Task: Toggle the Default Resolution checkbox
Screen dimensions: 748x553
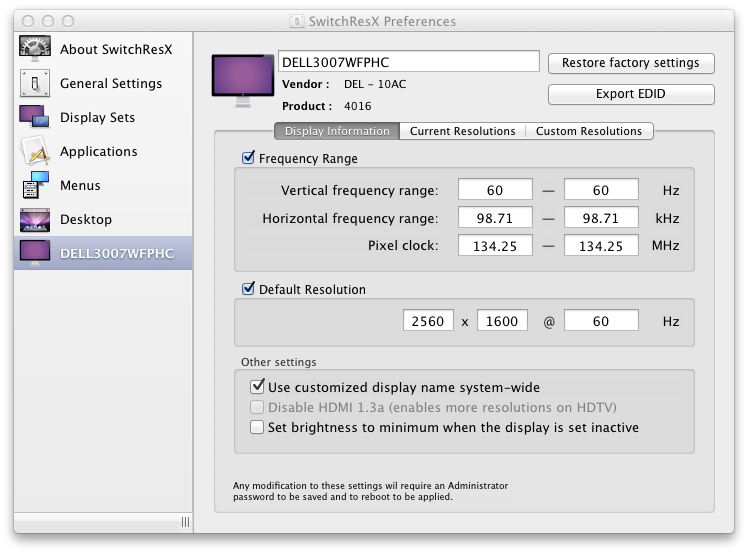Action: pos(248,289)
